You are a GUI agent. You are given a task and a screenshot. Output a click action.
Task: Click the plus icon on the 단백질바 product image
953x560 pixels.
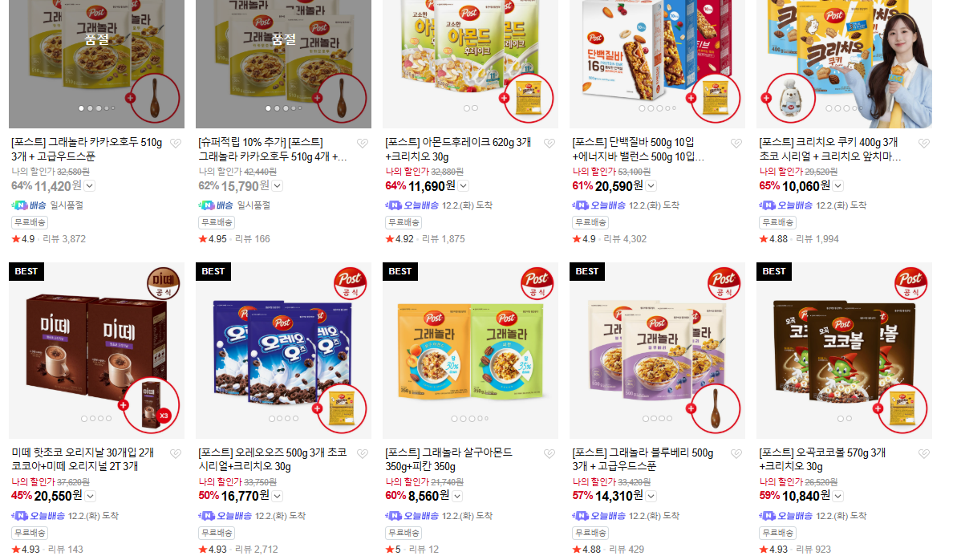(691, 98)
